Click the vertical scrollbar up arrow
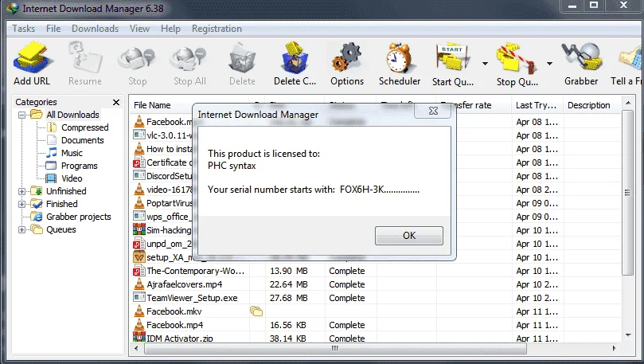 (628, 103)
